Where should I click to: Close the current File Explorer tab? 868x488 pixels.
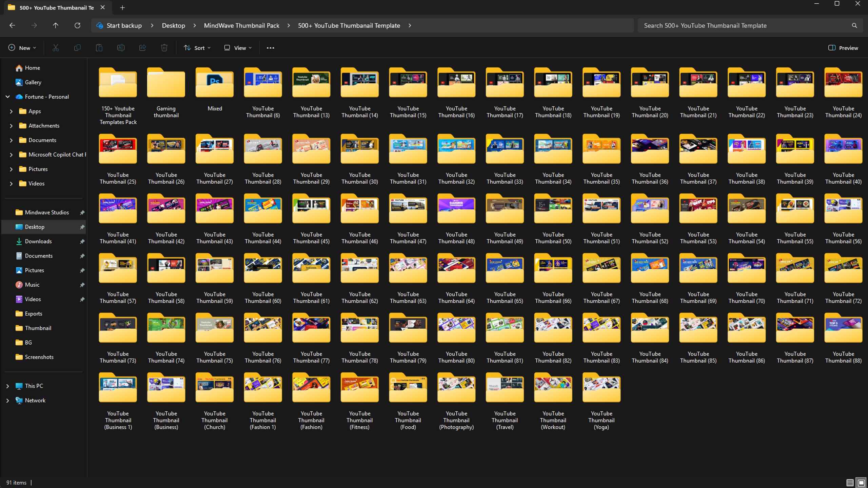[102, 7]
